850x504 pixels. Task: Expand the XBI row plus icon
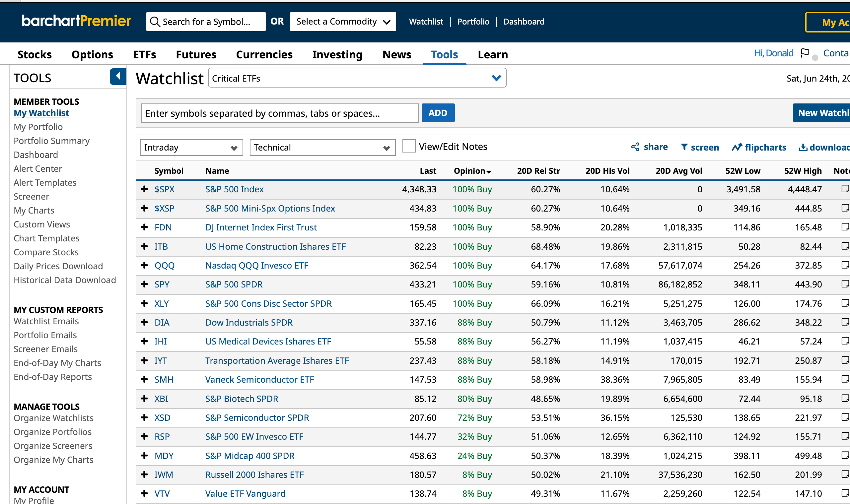[x=144, y=398]
